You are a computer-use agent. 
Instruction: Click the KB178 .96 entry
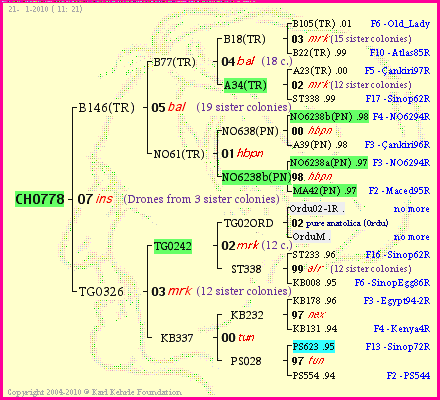(x=314, y=301)
